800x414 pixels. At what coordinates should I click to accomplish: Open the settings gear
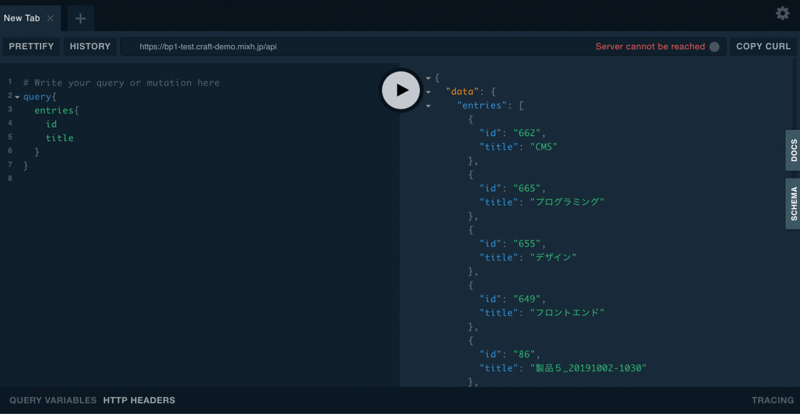coord(782,13)
